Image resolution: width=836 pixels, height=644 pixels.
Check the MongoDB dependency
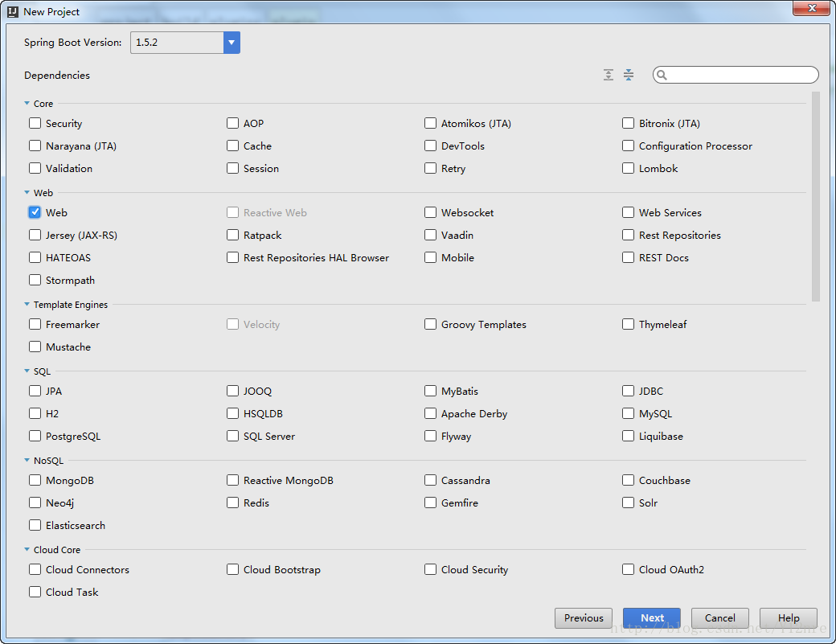(35, 480)
